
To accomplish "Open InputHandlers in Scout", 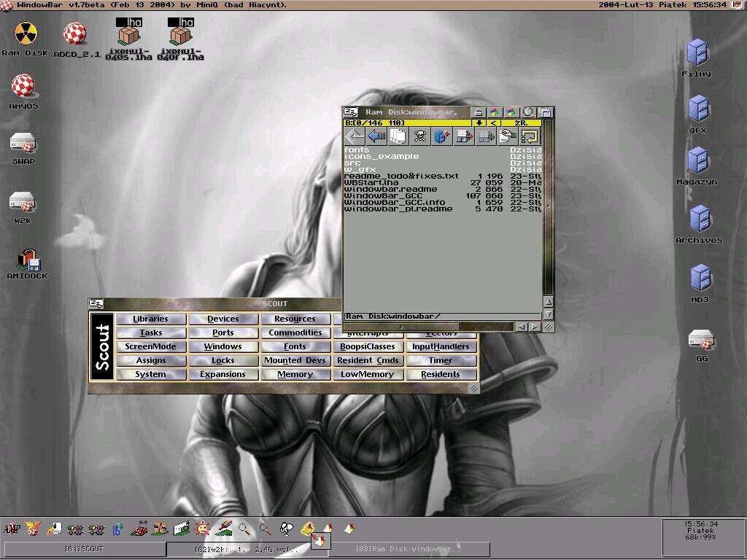I will tap(441, 346).
